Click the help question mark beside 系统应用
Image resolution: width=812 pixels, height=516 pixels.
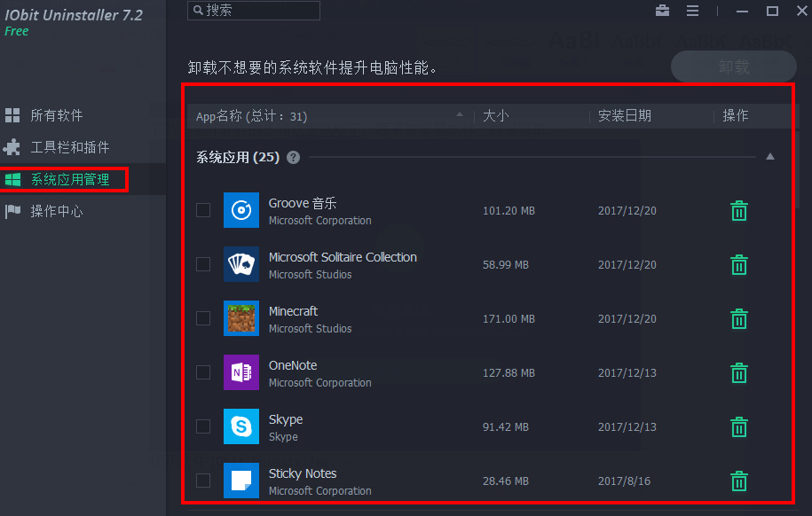pyautogui.click(x=293, y=157)
